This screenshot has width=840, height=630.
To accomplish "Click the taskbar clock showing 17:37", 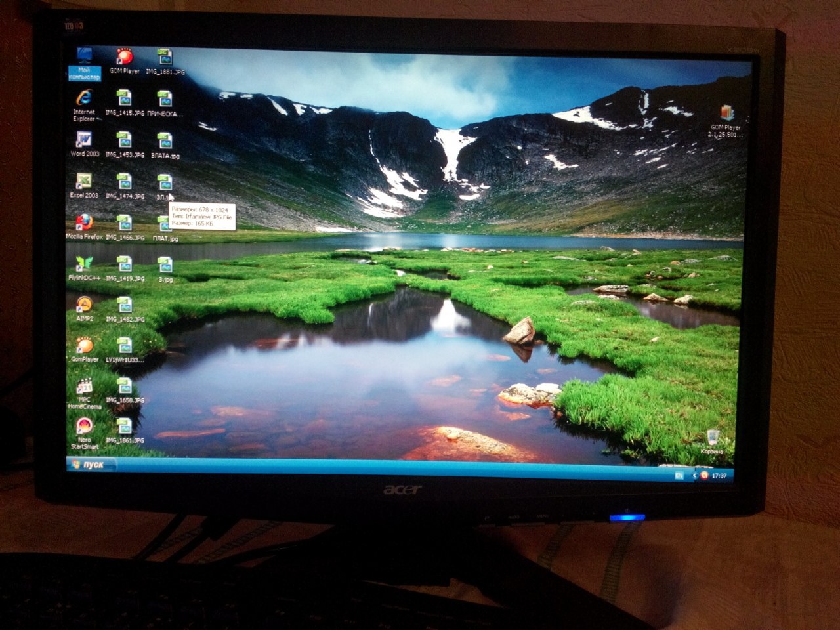I will point(719,476).
